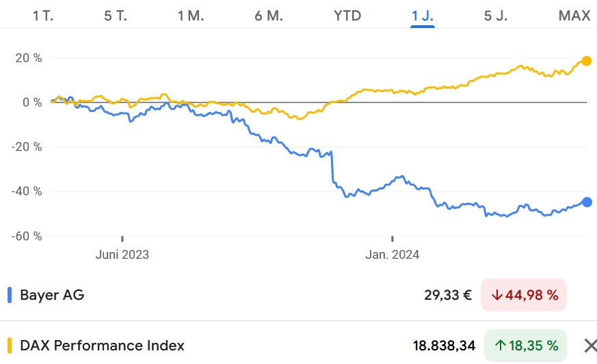The image size is (597, 364).
Task: Show the MAX time range
Action: 574,16
